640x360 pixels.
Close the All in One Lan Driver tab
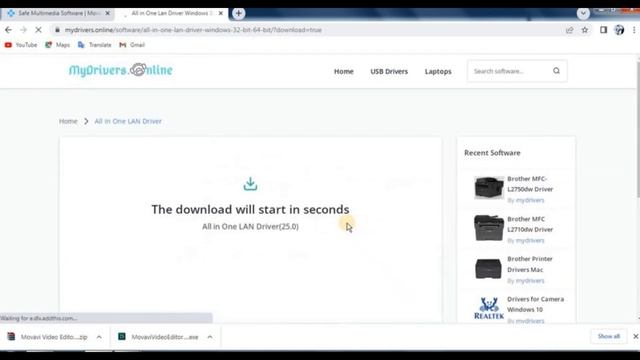[221, 13]
